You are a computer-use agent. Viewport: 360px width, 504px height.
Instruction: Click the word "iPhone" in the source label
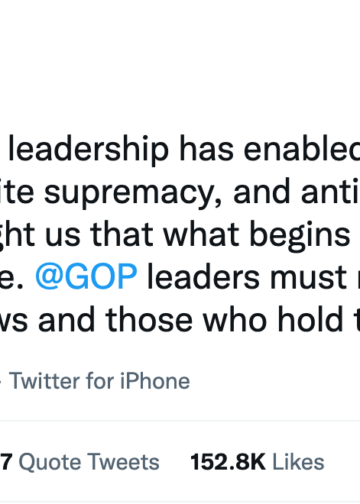point(155,381)
